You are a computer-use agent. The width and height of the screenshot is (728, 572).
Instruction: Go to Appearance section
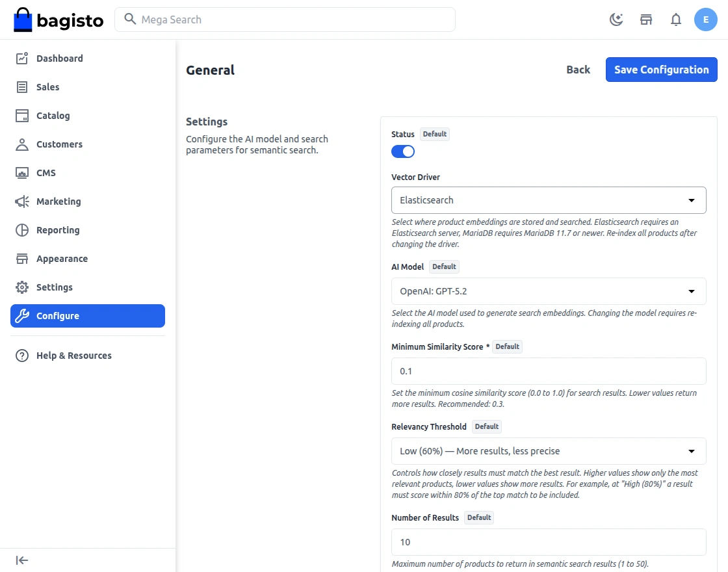88,259
